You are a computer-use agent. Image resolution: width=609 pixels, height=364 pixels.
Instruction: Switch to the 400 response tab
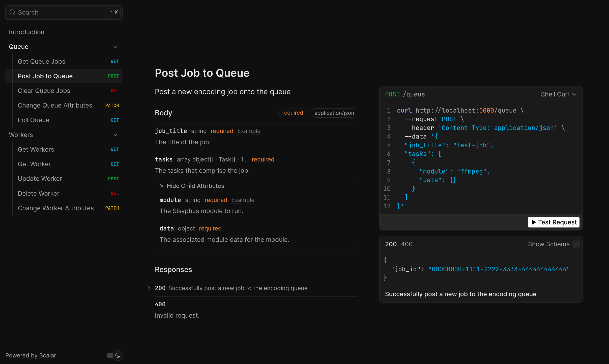coord(407,244)
